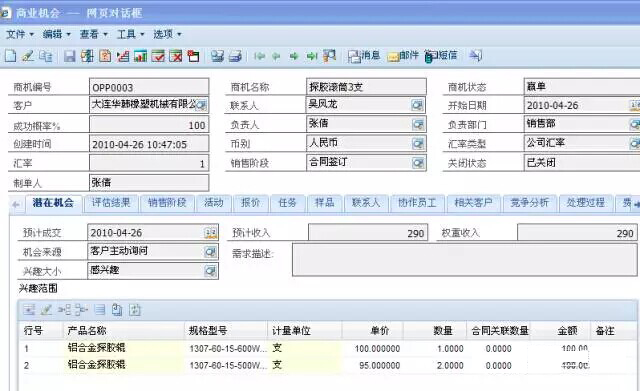640x391 pixels.
Task: Click the 产品名称 column header
Action: (x=124, y=331)
